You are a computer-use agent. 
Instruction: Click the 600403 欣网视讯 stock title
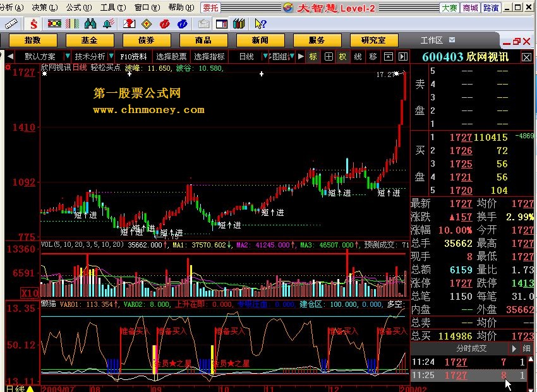coord(466,57)
